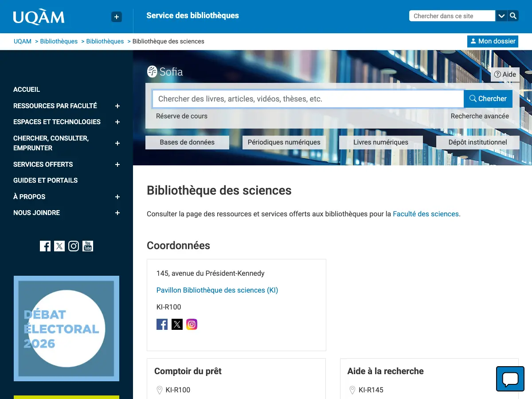The height and width of the screenshot is (399, 532).
Task: Click 'Service des bibliothèques' header title
Action: pos(192,16)
